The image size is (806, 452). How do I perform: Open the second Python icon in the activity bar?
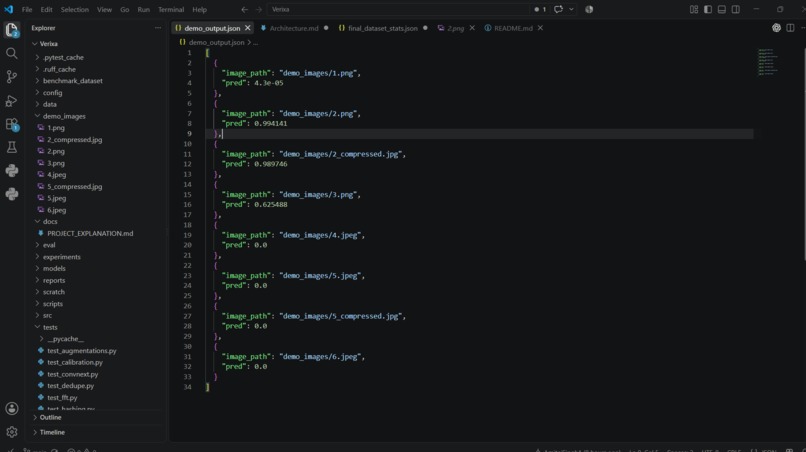(x=11, y=194)
